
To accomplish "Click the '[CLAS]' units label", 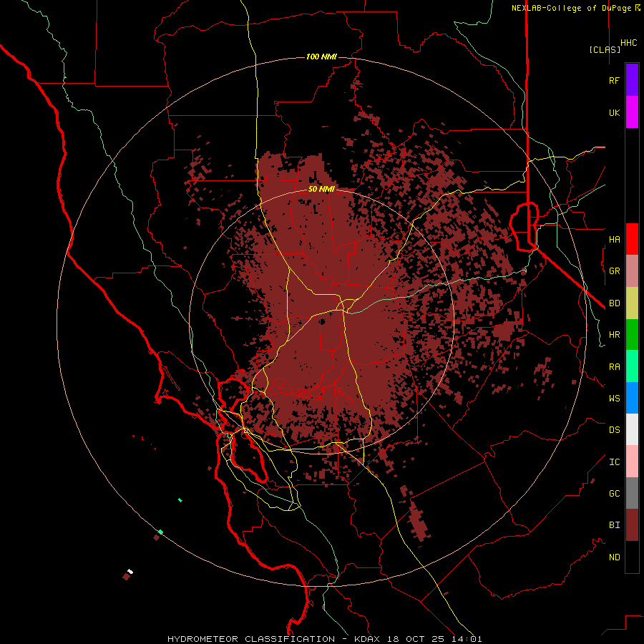I will pos(605,49).
